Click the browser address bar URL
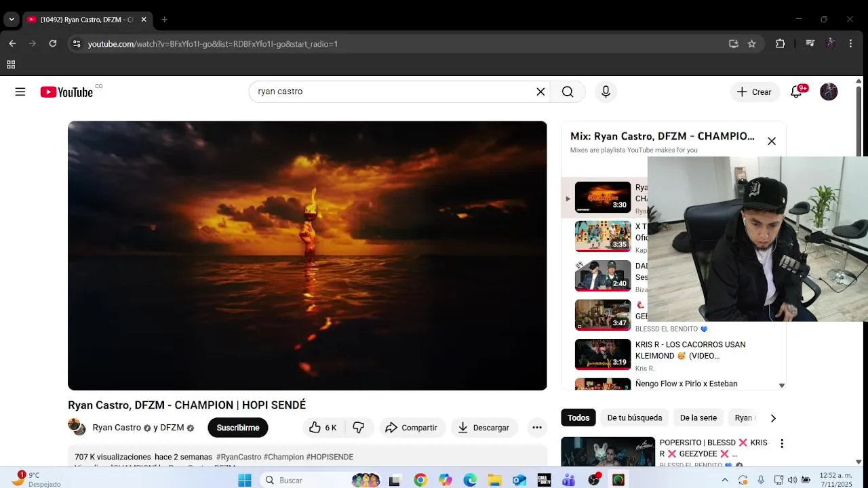This screenshot has width=868, height=488. tap(213, 43)
